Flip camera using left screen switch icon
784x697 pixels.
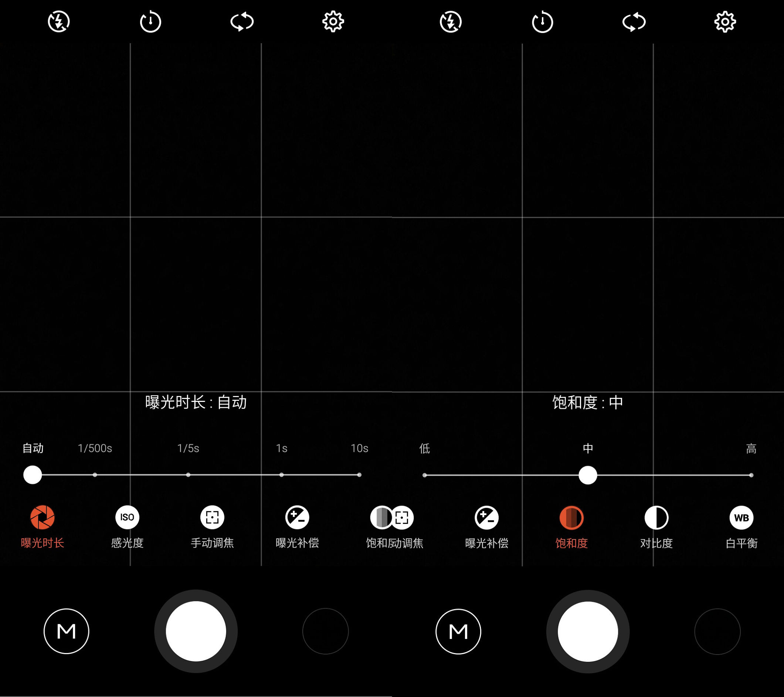(x=242, y=21)
